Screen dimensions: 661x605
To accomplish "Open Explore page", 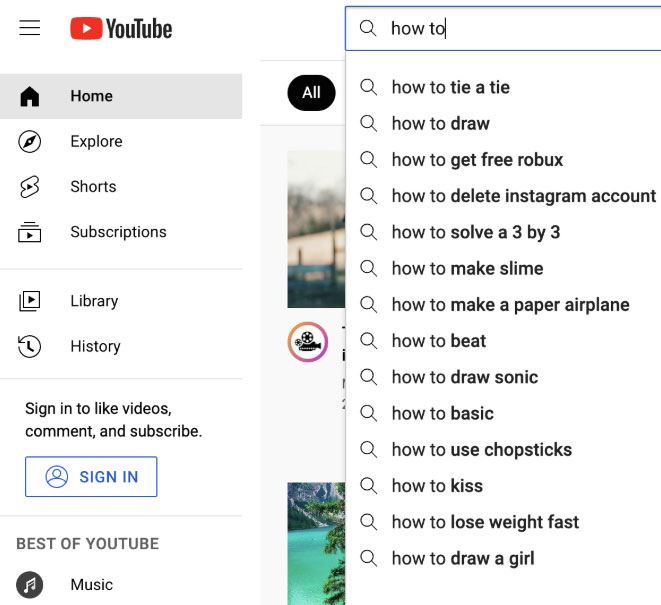I will point(121,141).
